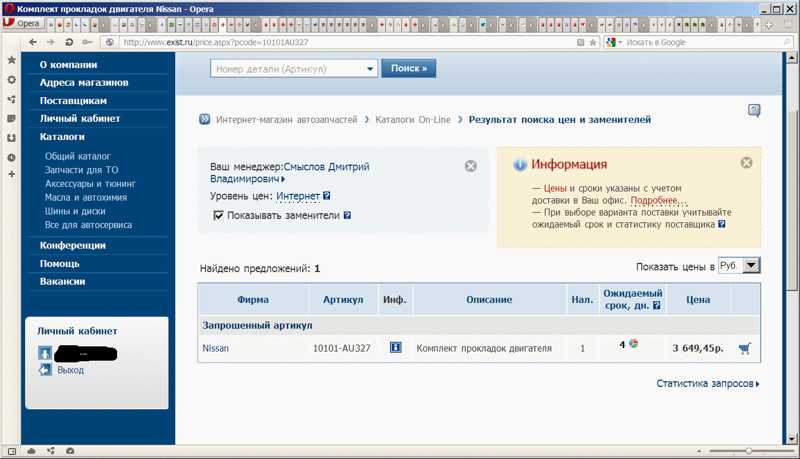Open 'Конференции' menu item

coord(73,245)
